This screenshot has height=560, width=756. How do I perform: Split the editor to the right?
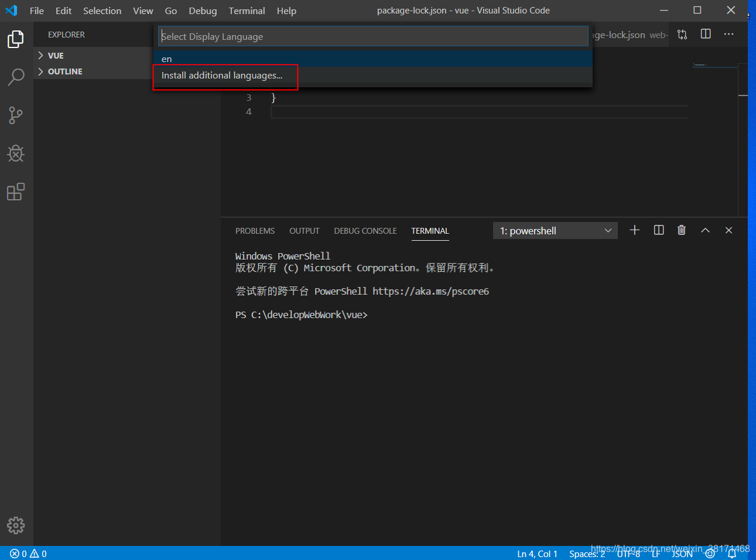(x=706, y=34)
